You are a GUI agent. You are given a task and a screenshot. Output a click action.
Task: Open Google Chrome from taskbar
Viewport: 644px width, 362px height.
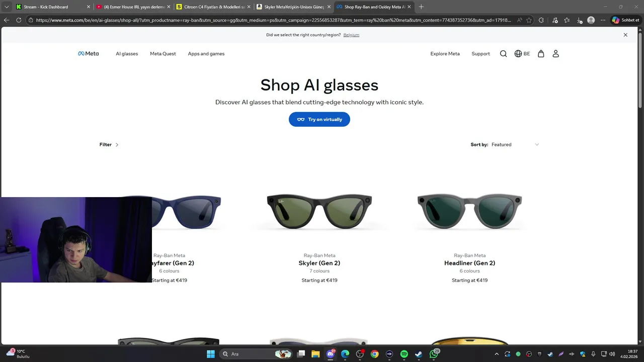tap(374, 354)
